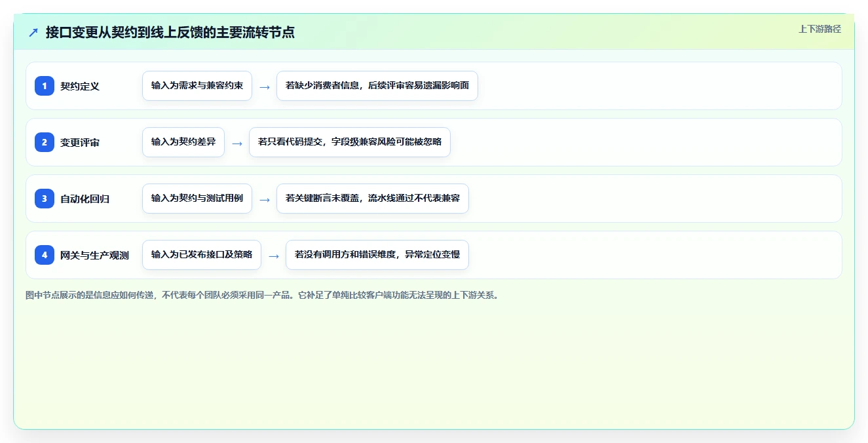
Task: Click the 网关与生产观测 step label
Action: (x=94, y=255)
